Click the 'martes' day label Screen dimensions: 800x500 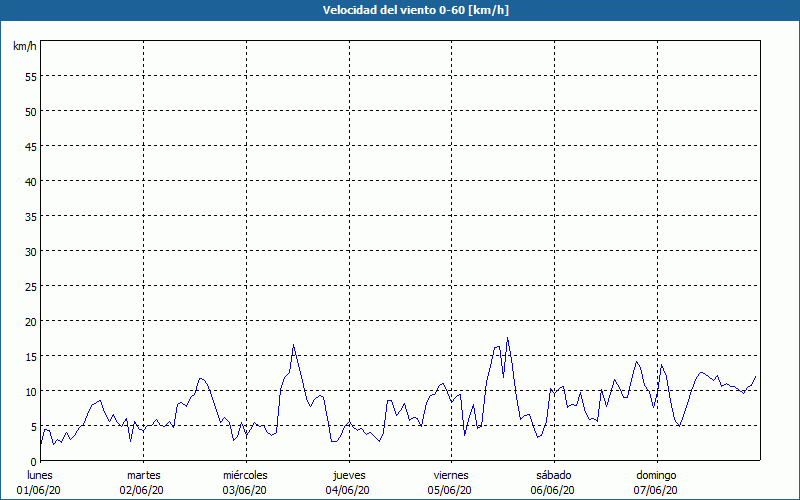click(x=144, y=475)
